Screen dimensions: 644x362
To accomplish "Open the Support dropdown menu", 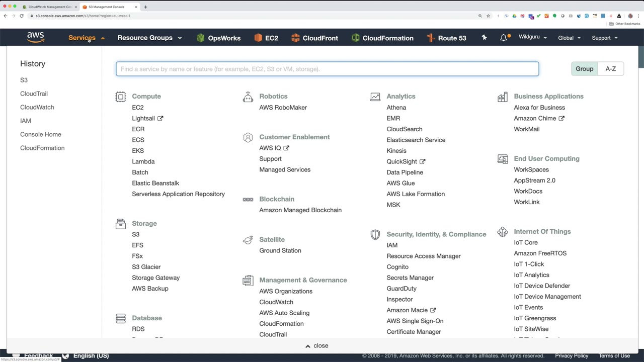I will (605, 38).
